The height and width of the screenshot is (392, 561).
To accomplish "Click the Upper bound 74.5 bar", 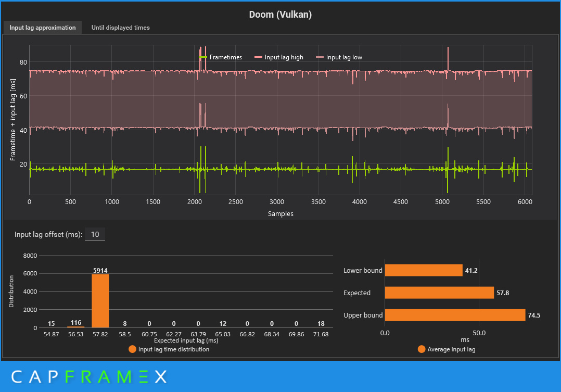I will coord(455,315).
